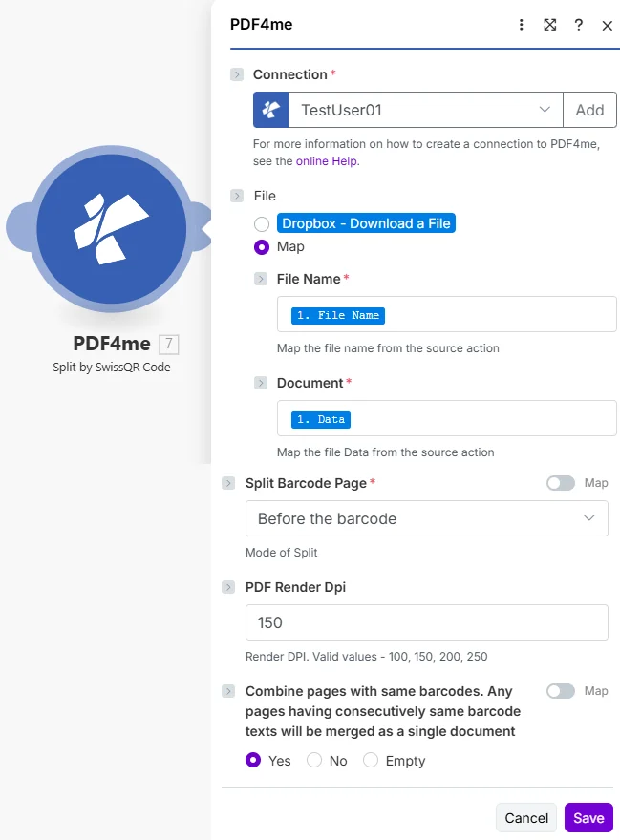Expand the Split Barcode Page info arrow
This screenshot has height=840, width=620.
tap(228, 483)
